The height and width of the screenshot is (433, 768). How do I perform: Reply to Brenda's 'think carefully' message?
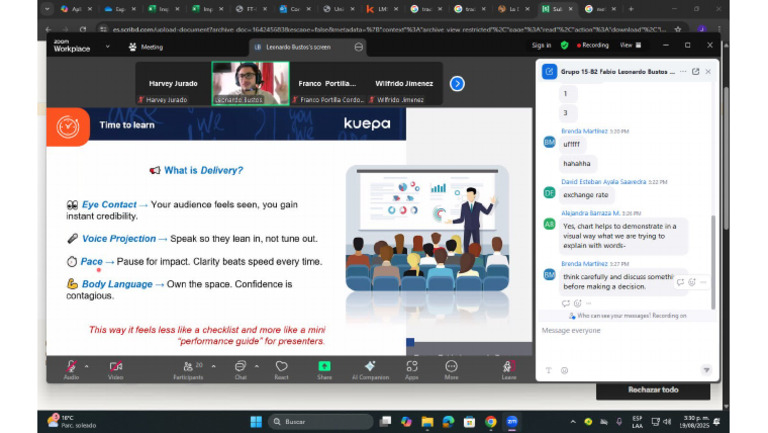[x=680, y=282]
